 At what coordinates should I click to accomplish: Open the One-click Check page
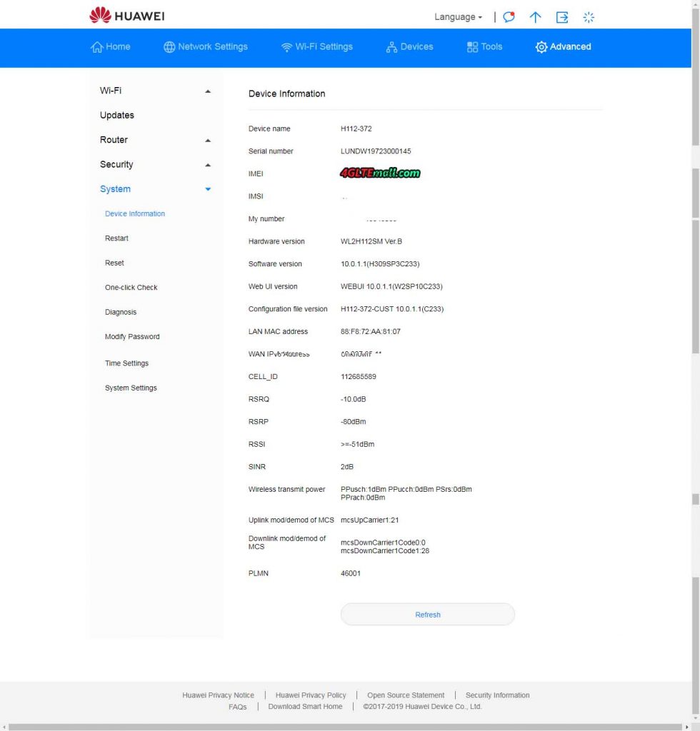(x=130, y=287)
